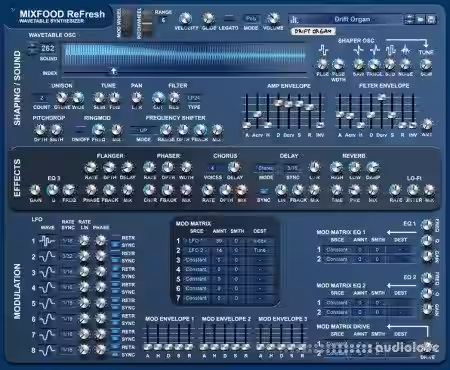Click the EQ 3 Gain knob
Image resolution: width=450 pixels, height=370 pixels.
[x=35, y=190]
